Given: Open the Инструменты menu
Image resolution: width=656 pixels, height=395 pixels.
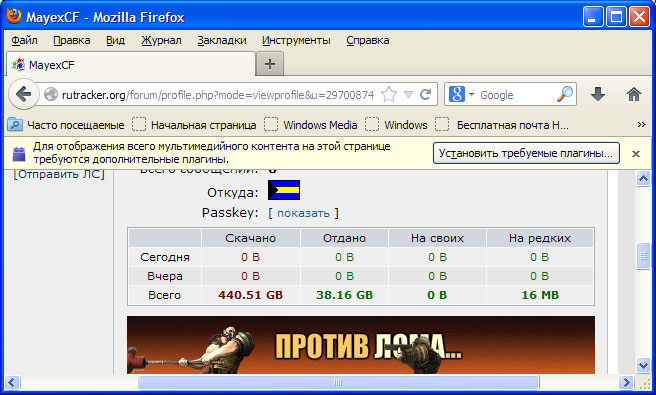Looking at the screenshot, I should tap(296, 41).
